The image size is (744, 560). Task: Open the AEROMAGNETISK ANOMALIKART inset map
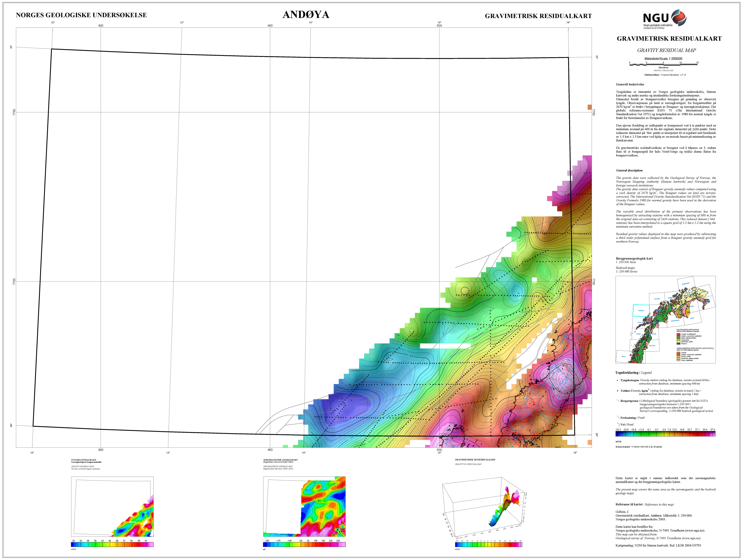coord(304,507)
